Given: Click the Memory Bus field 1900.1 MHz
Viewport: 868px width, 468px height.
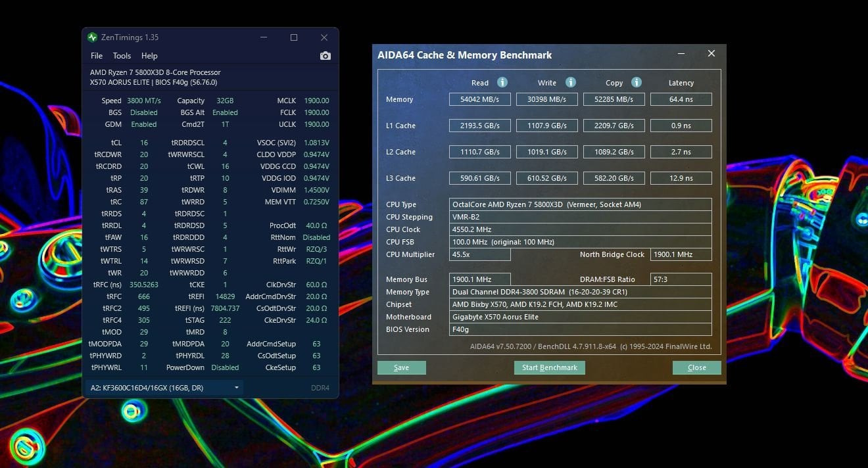Looking at the screenshot, I should coord(480,279).
